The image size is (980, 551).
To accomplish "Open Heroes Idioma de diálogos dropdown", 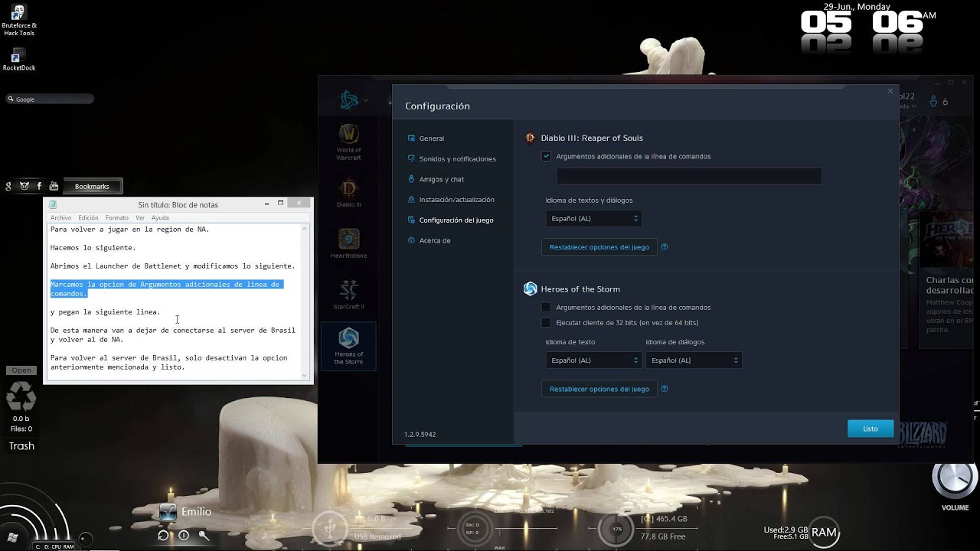I will [x=694, y=360].
